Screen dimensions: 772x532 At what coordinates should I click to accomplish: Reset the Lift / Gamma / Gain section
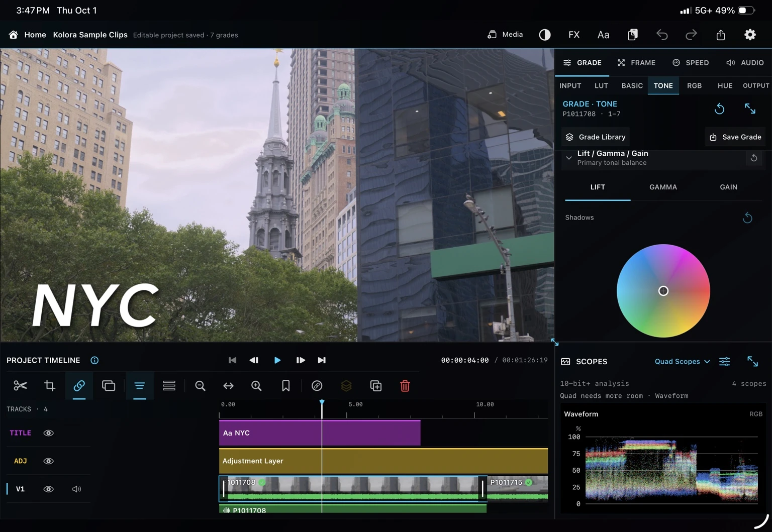coord(754,158)
